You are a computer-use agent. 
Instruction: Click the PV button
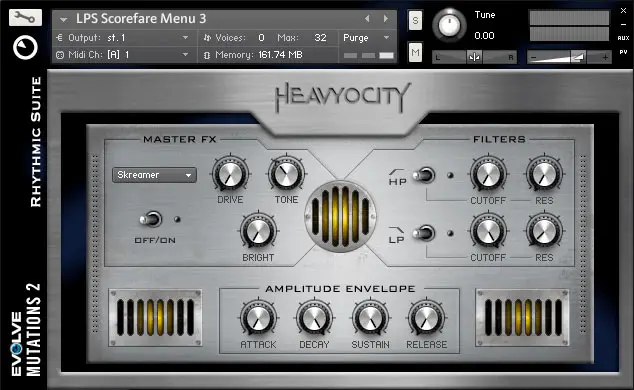623,52
